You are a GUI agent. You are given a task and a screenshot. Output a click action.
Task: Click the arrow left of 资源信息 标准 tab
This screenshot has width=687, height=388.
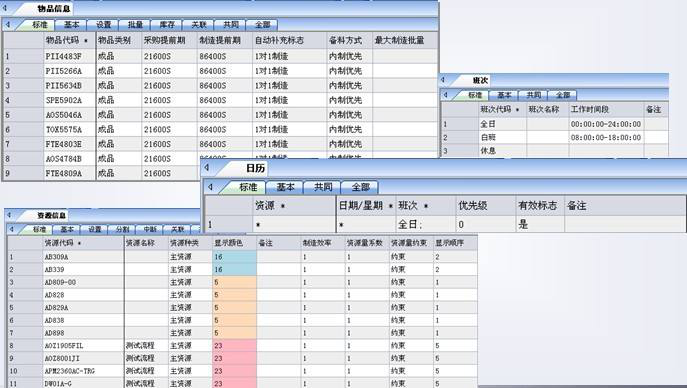(x=12, y=229)
